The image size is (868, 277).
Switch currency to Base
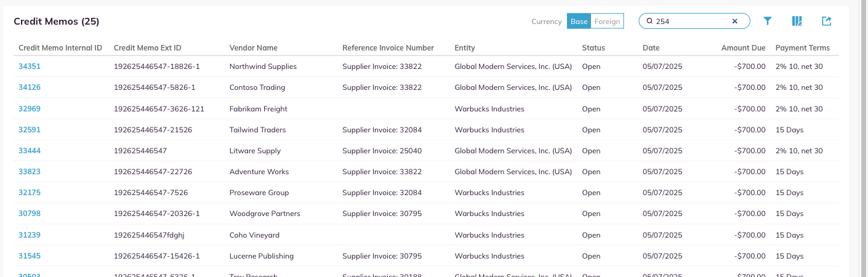[x=579, y=21]
